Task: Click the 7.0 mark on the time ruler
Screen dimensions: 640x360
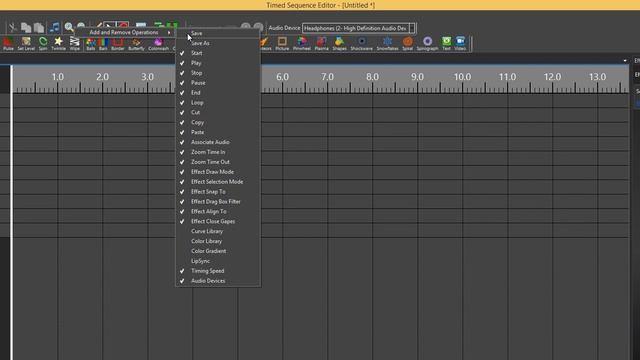Action: tap(327, 77)
